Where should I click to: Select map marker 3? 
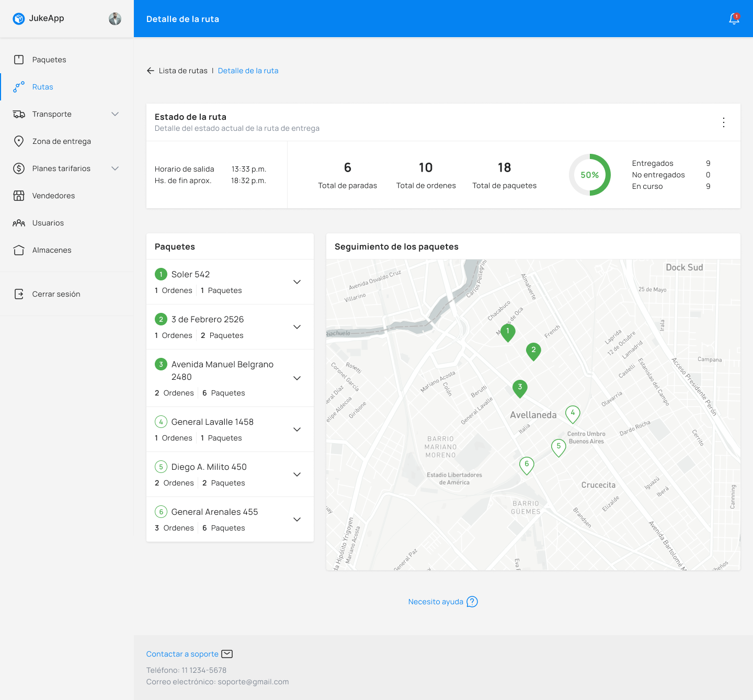click(x=520, y=389)
